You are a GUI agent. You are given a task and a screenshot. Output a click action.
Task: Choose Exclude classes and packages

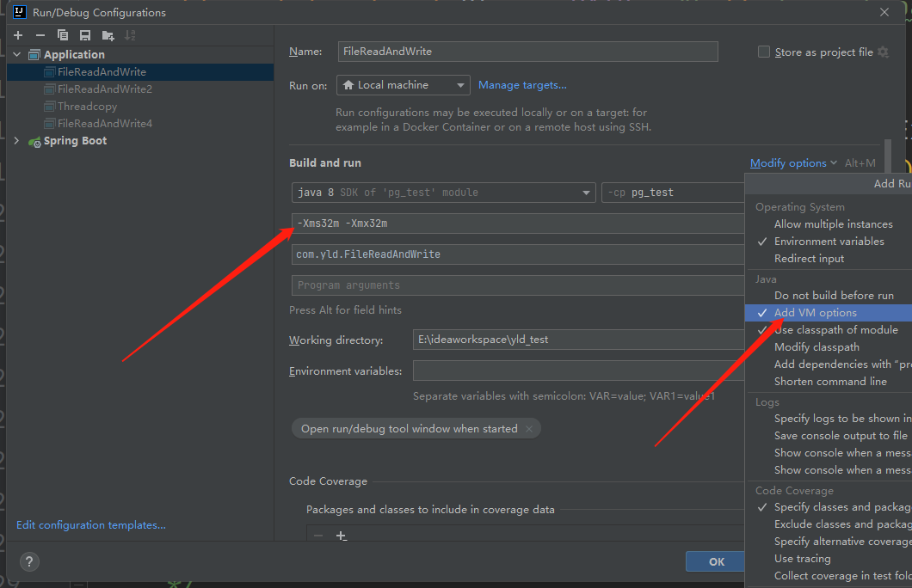[x=829, y=524]
